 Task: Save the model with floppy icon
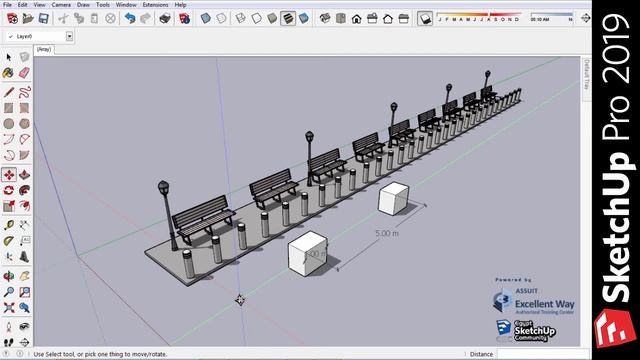click(43, 18)
